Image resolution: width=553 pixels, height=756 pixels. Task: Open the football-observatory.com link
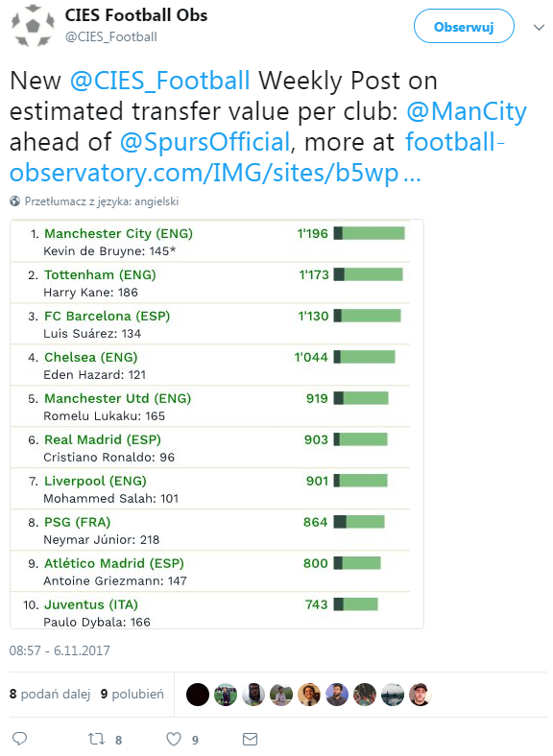pyautogui.click(x=256, y=157)
